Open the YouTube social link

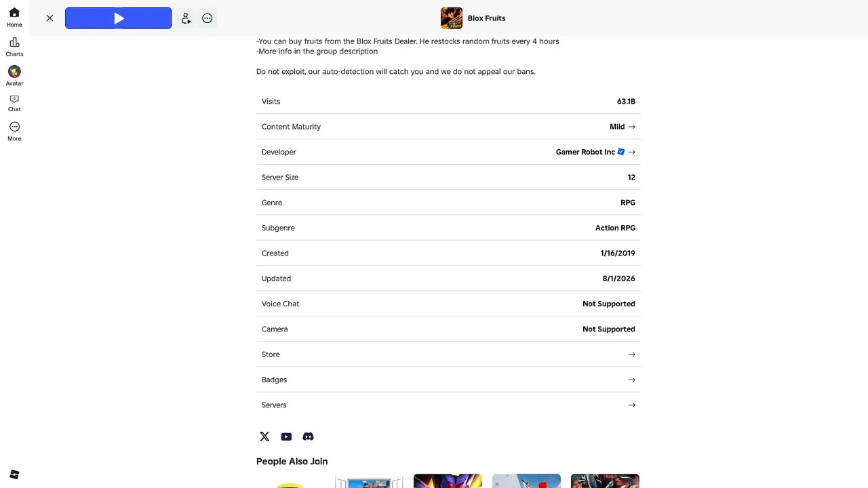point(286,436)
